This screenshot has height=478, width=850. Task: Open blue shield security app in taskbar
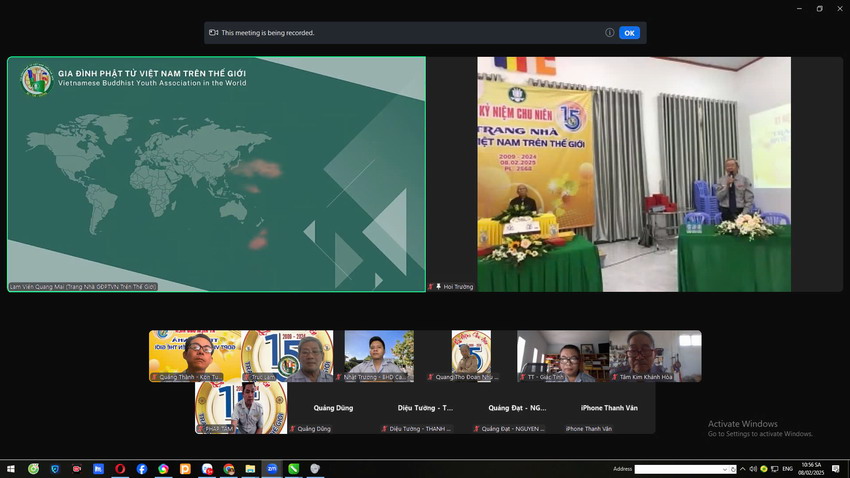pyautogui.click(x=55, y=469)
